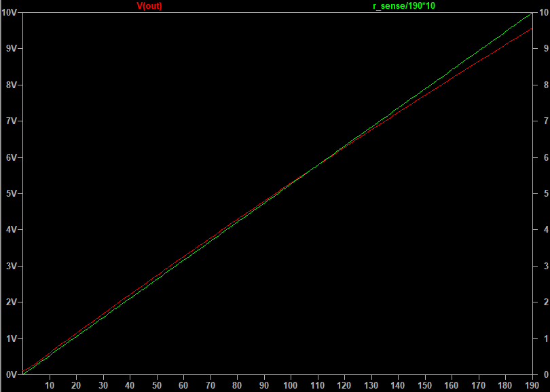Click the unitless 7 on the right-hand axis
The width and height of the screenshot is (550, 392).
pyautogui.click(x=546, y=121)
